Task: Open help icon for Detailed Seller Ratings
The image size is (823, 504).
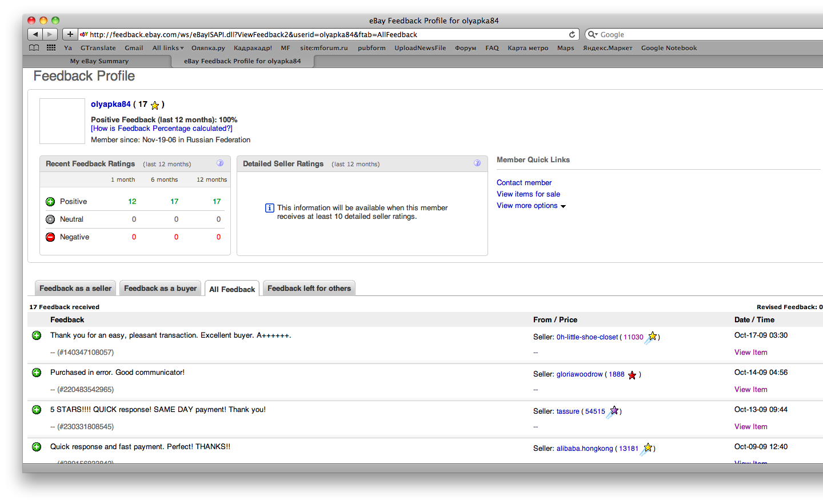Action: (477, 163)
